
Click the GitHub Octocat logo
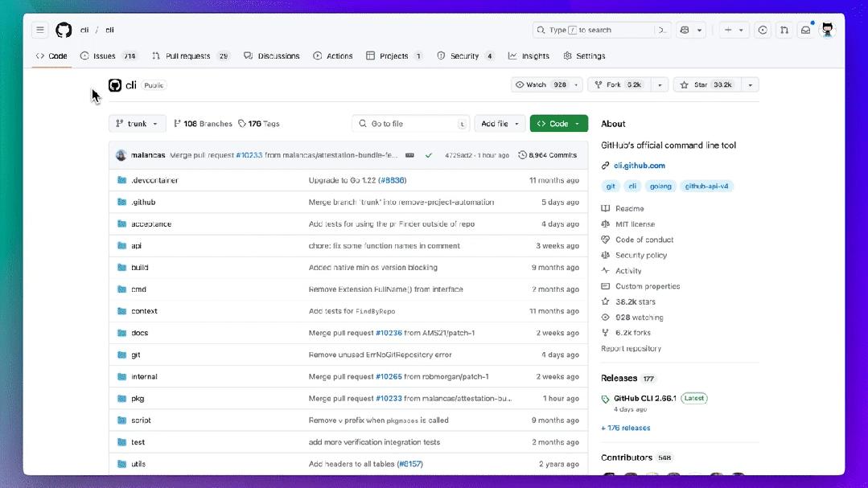64,30
